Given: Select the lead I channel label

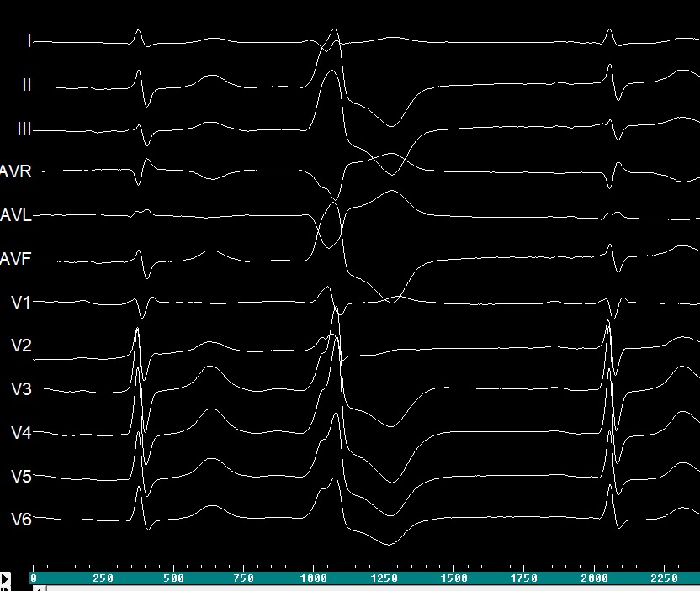Looking at the screenshot, I should point(29,41).
